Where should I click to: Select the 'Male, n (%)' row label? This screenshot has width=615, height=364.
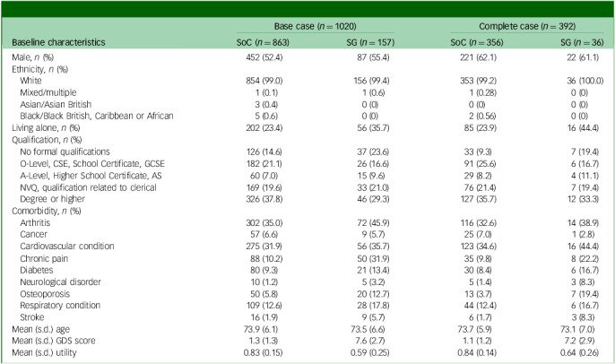pyautogui.click(x=32, y=57)
